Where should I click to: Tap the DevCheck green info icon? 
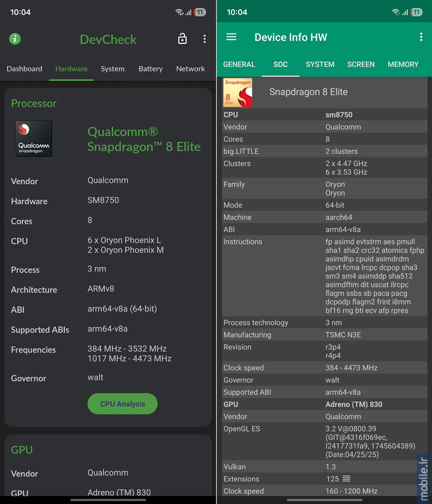point(15,39)
